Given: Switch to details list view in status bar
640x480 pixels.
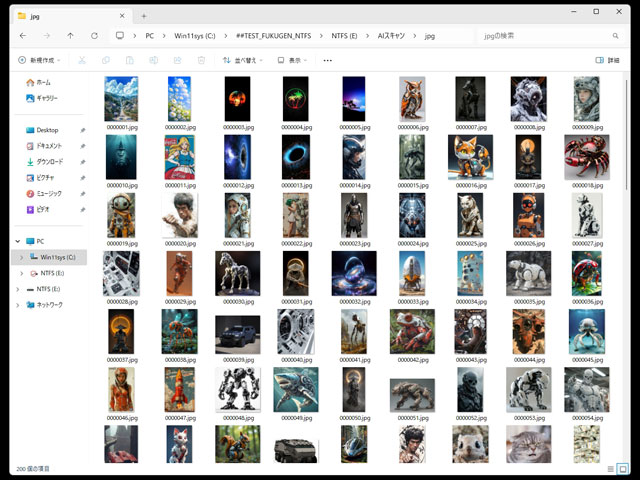Looking at the screenshot, I should click(610, 468).
